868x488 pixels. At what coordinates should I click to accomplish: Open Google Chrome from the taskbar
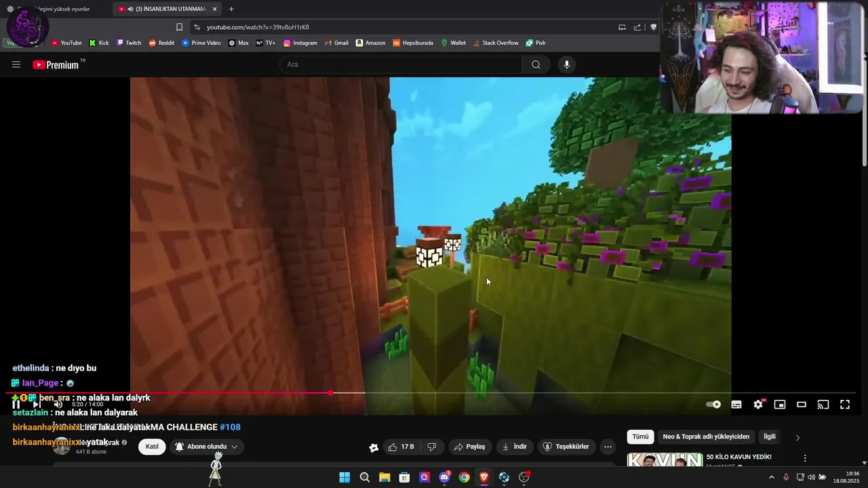point(464,477)
